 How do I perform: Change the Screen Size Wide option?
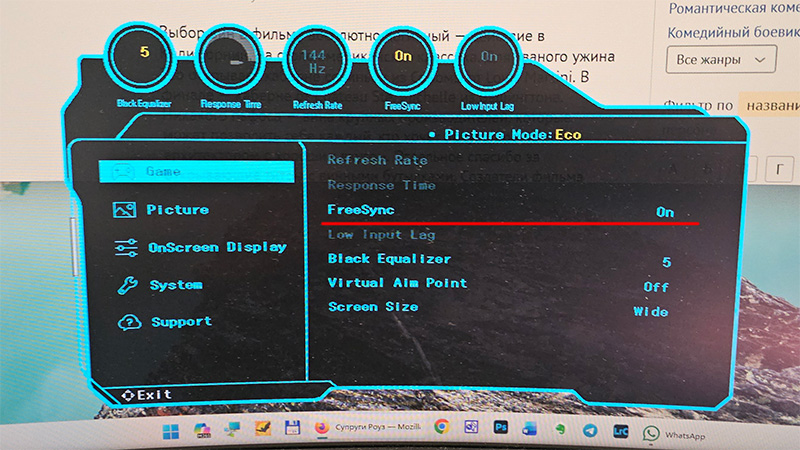[x=651, y=311]
